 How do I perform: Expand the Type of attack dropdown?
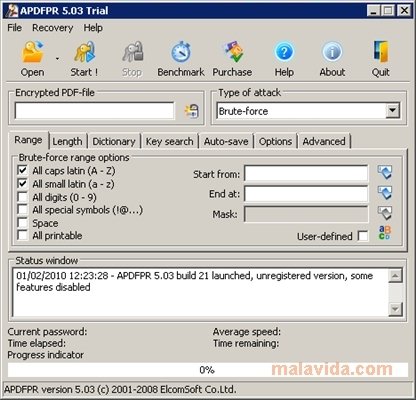[x=393, y=111]
